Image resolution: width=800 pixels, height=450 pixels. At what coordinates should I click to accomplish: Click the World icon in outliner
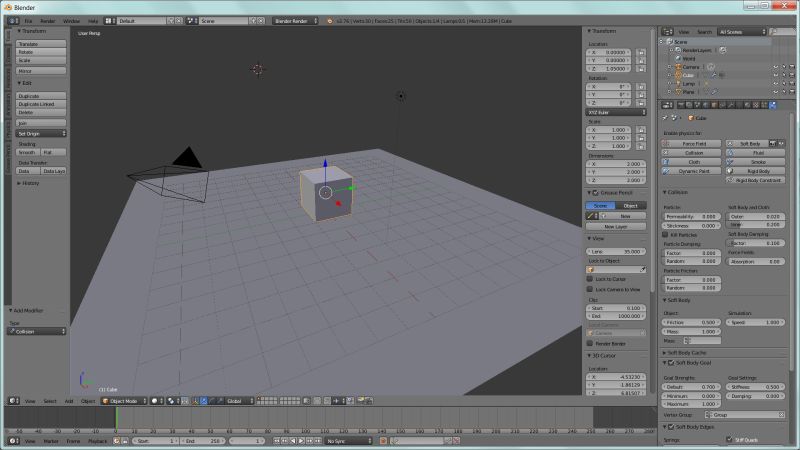(x=679, y=59)
